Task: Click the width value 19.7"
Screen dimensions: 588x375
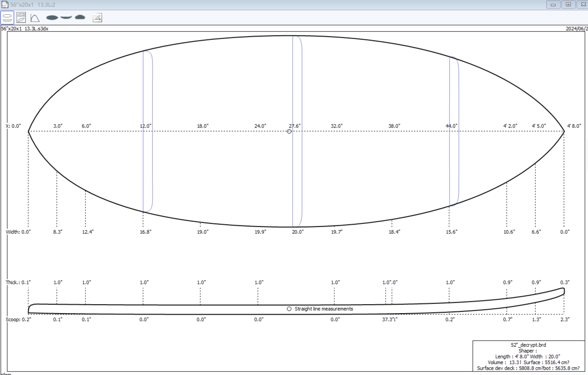Action: (337, 232)
